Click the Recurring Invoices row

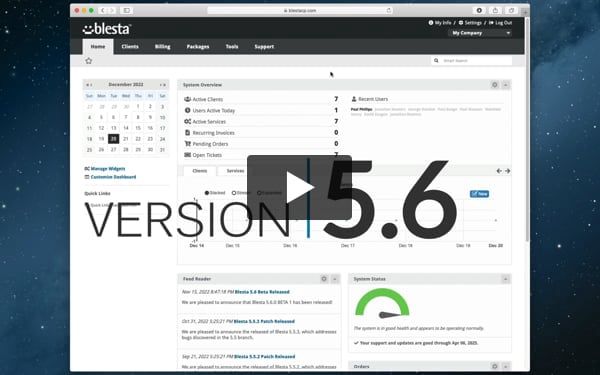(261, 132)
